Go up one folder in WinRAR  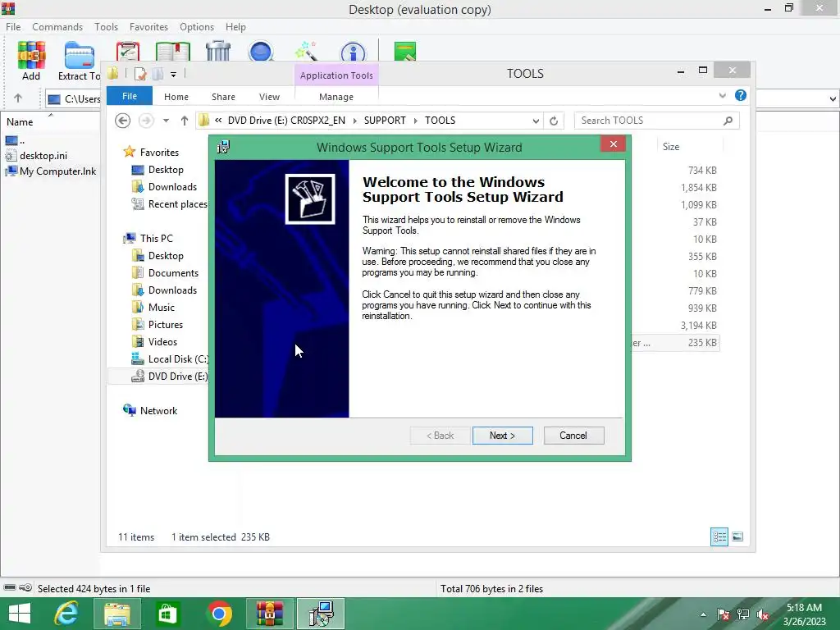pos(18,98)
